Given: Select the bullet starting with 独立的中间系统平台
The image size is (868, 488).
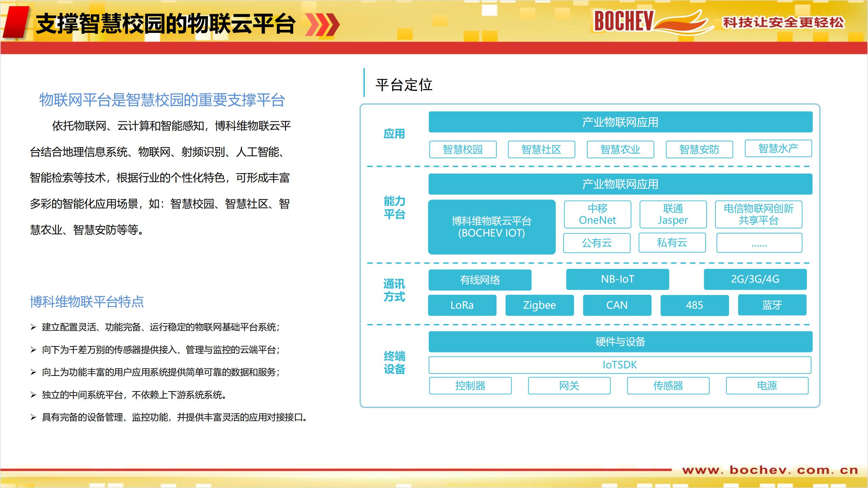Looking at the screenshot, I should coord(129,395).
